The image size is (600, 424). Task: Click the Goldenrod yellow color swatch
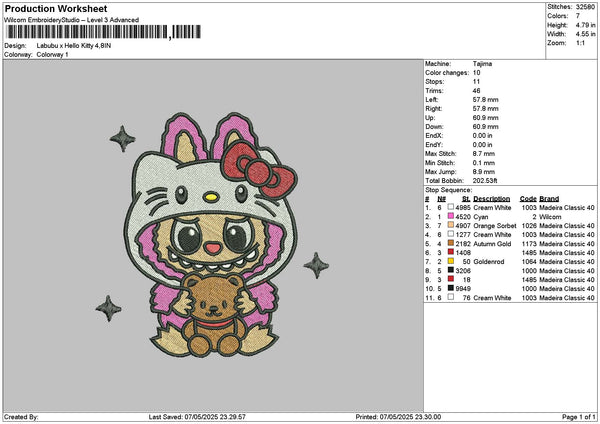(451, 261)
